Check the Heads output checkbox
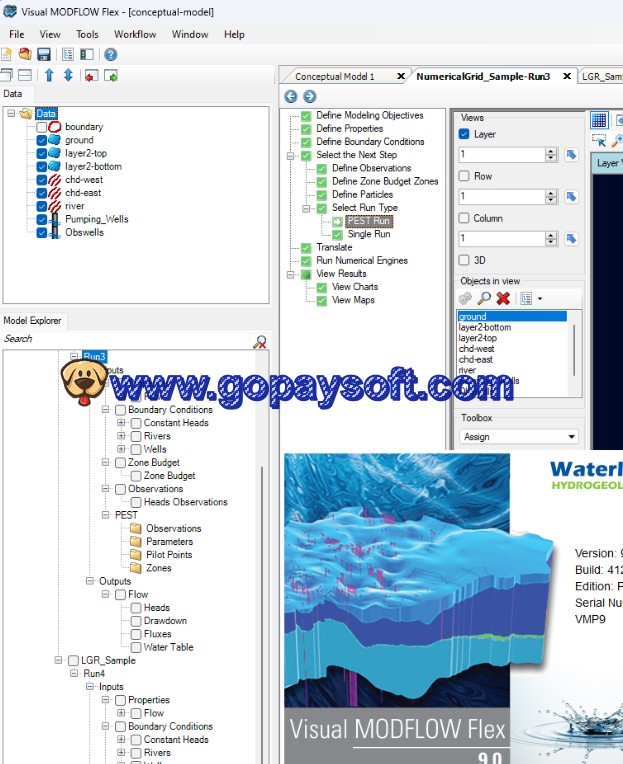 click(x=136, y=608)
